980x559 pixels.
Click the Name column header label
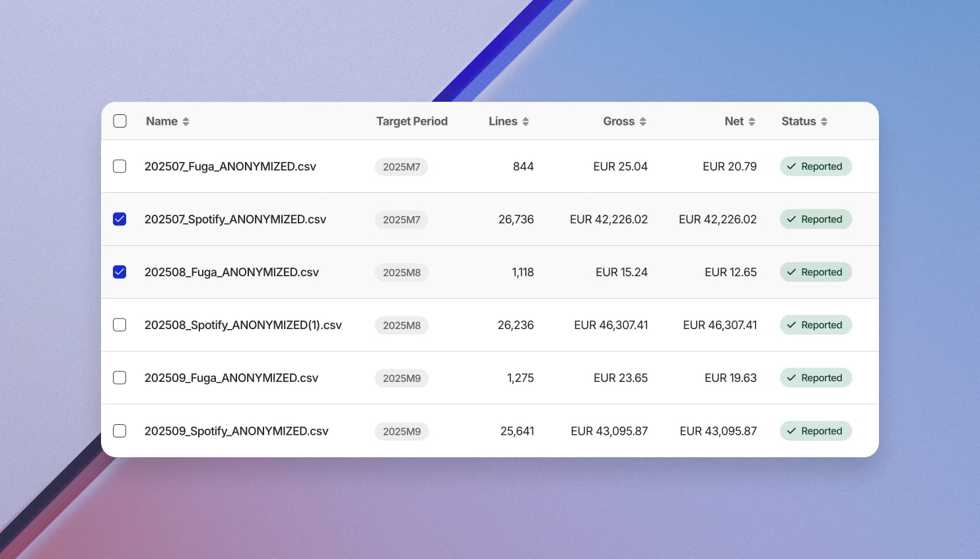(162, 121)
